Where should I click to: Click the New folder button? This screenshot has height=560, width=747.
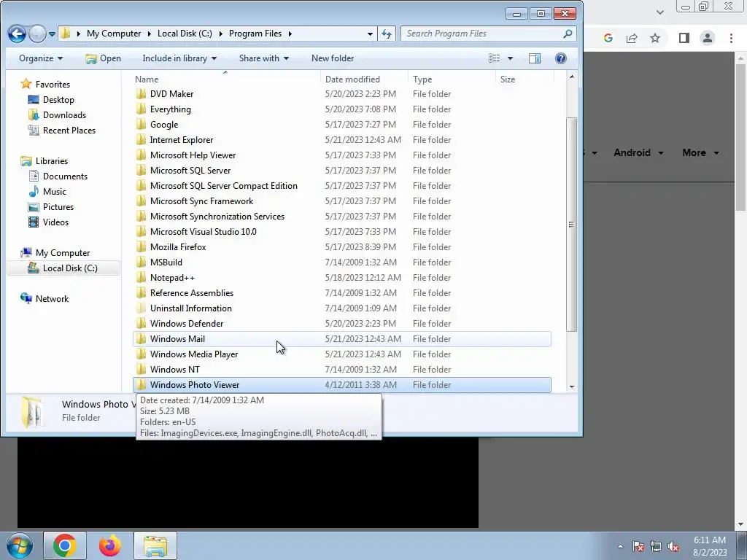(333, 58)
